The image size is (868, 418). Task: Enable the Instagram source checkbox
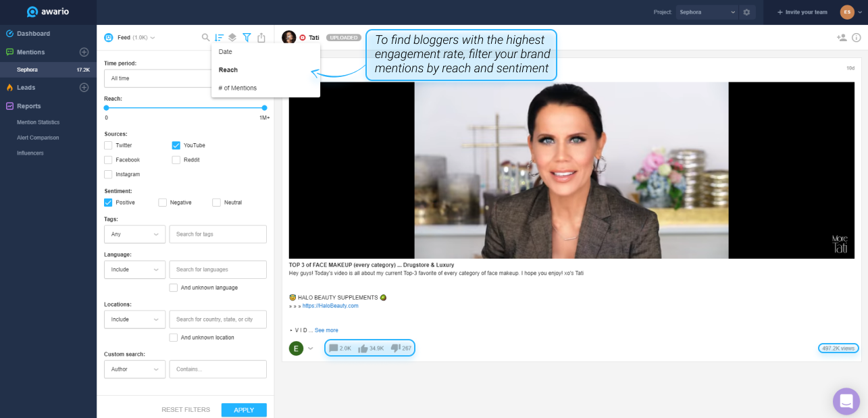[108, 174]
